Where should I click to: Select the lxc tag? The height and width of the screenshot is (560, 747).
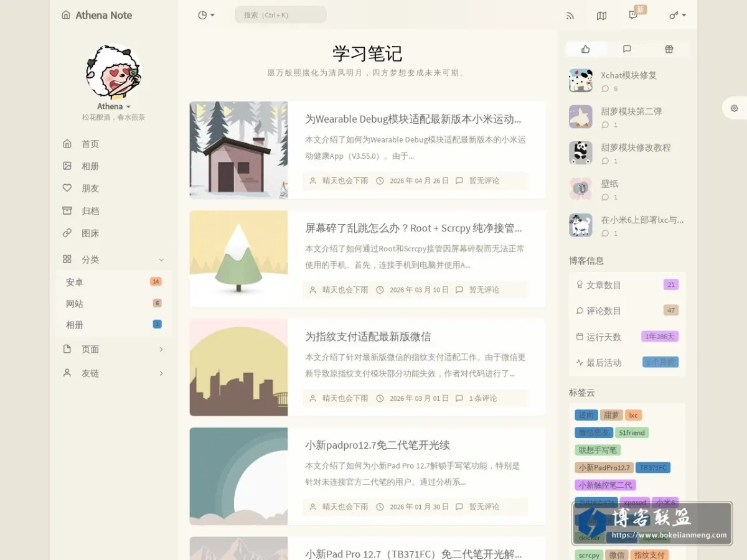pyautogui.click(x=633, y=415)
